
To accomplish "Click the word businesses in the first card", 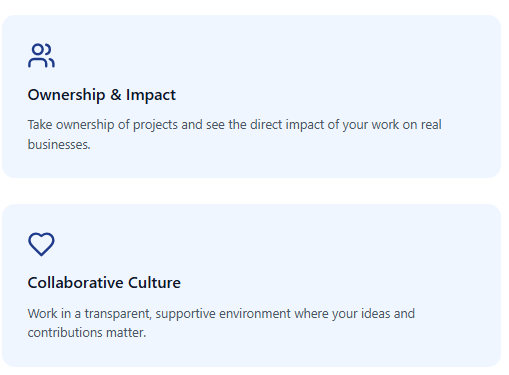I will [59, 145].
